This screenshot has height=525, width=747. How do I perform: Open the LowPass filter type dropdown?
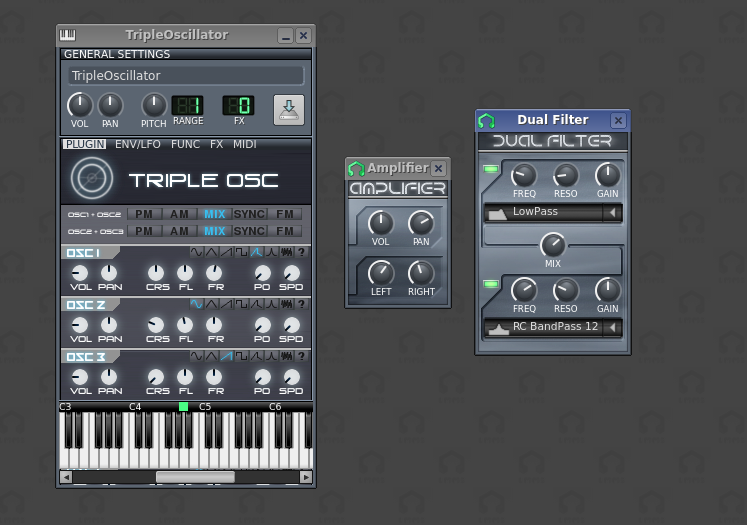(552, 213)
